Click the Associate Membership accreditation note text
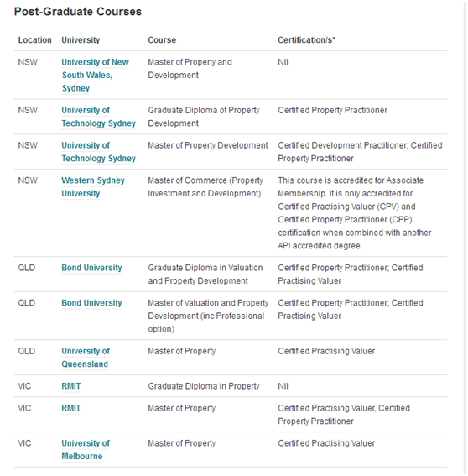468x476 pixels. point(354,212)
